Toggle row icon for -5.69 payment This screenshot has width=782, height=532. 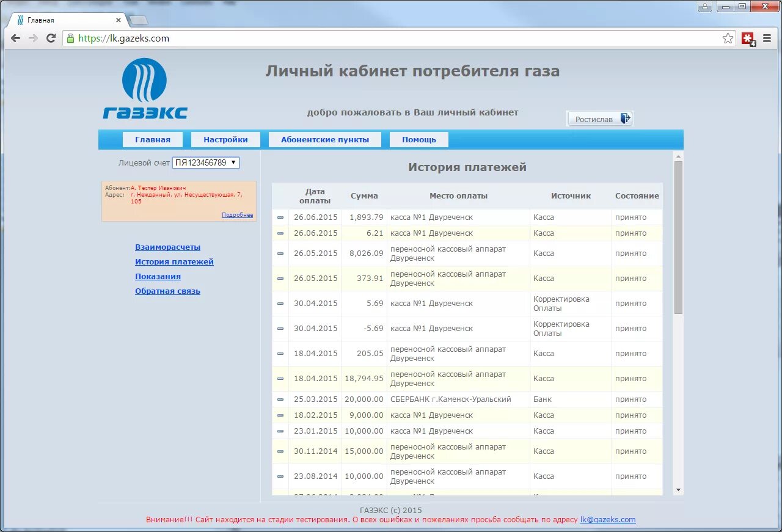tap(280, 329)
